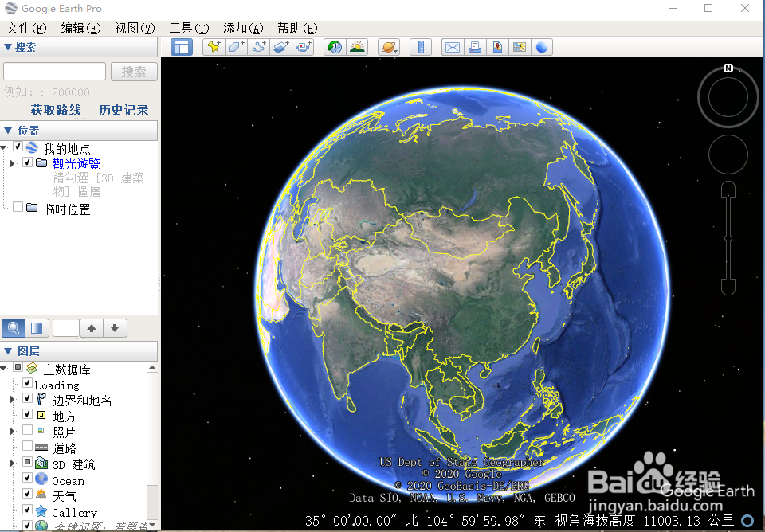The image size is (765, 532).
Task: Click the north N compass marker
Action: click(x=728, y=68)
